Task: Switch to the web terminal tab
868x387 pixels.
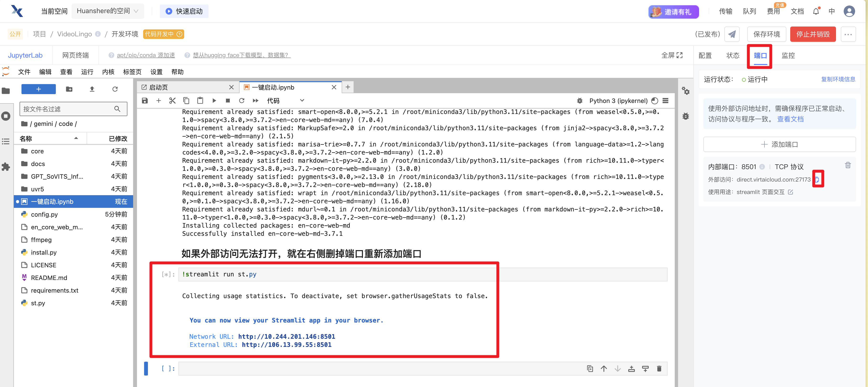Action: 75,55
